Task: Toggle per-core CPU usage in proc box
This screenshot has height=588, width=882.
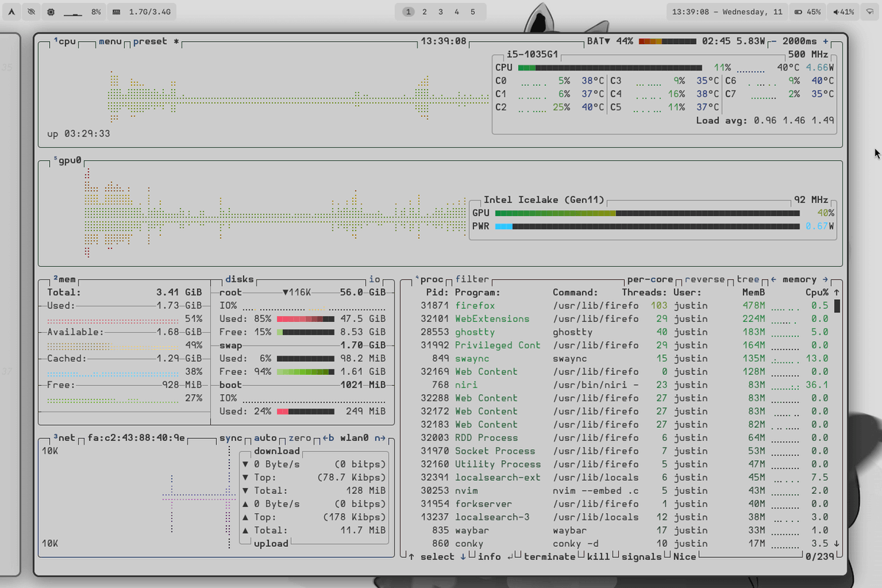Action: pos(650,279)
